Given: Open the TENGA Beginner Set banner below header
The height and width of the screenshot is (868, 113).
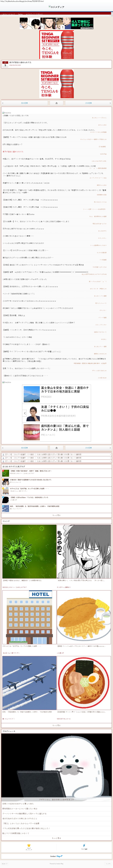Looking at the screenshot, I should tap(56, 45).
